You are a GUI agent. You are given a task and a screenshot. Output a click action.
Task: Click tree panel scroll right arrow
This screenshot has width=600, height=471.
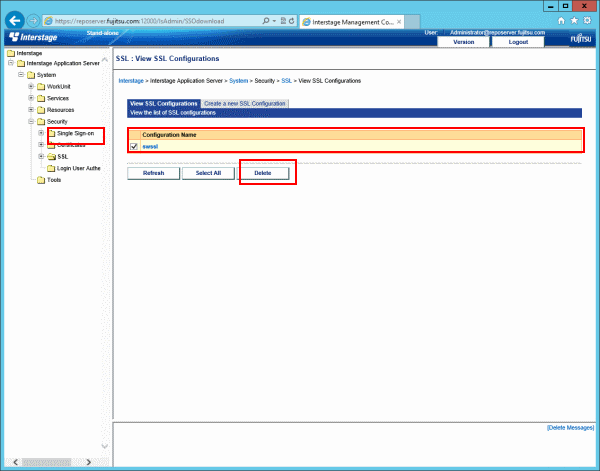(x=89, y=462)
